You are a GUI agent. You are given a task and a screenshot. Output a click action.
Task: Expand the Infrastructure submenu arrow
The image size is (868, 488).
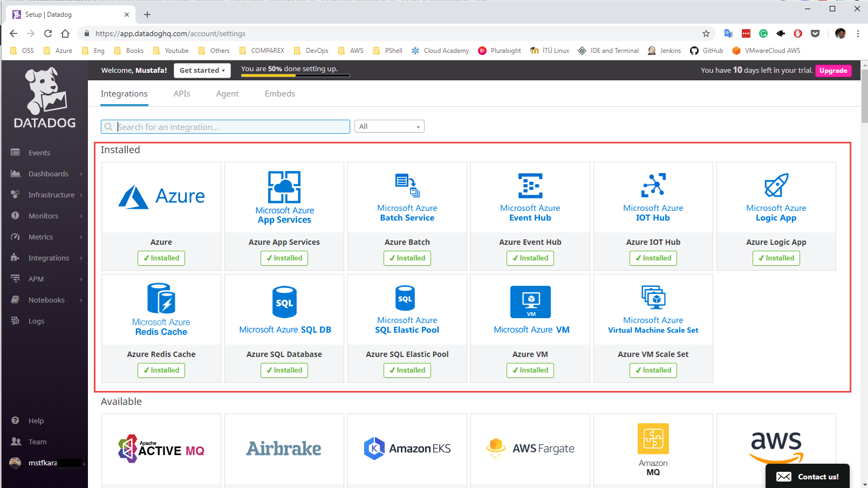pyautogui.click(x=81, y=195)
